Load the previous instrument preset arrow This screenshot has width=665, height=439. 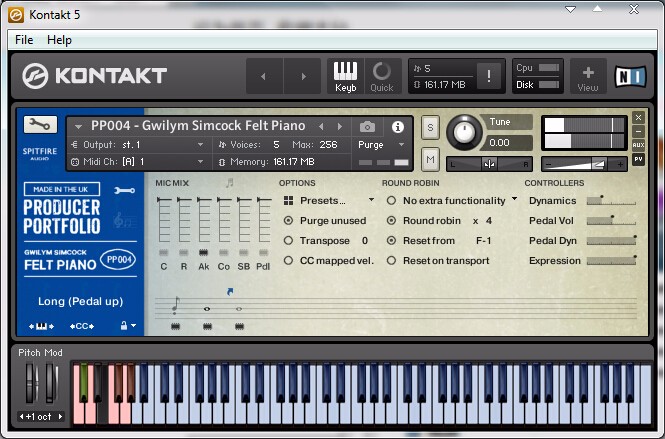pyautogui.click(x=321, y=126)
